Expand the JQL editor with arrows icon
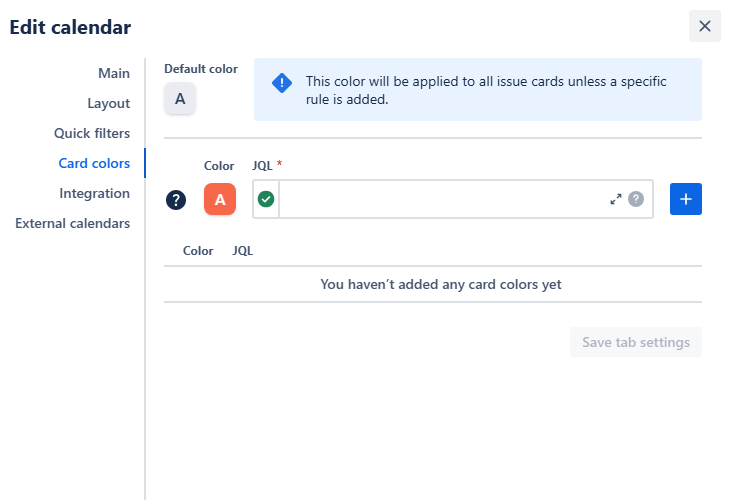 click(x=616, y=199)
